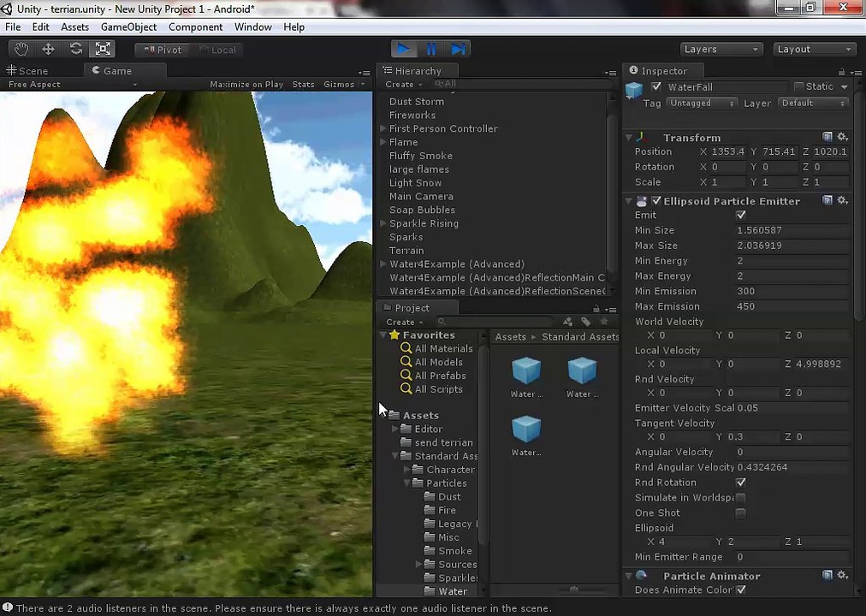Expand Sparkle Rising in Hierarchy
The image size is (866, 616).
point(383,223)
